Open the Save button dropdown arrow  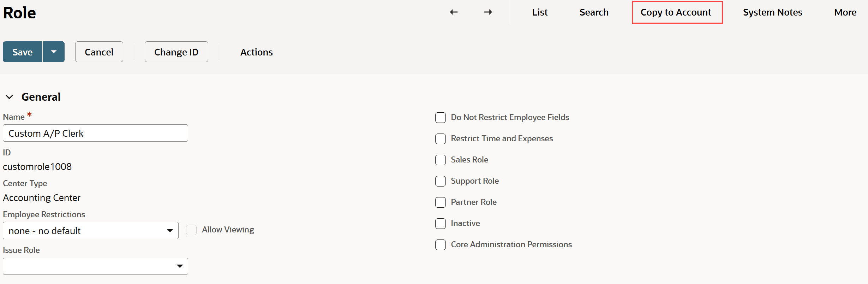tap(54, 52)
